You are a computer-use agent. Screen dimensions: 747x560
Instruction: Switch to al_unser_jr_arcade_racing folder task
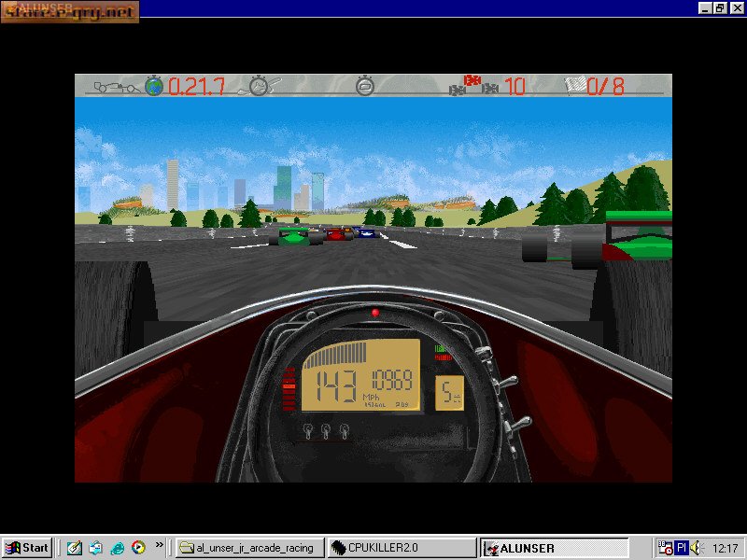(249, 548)
